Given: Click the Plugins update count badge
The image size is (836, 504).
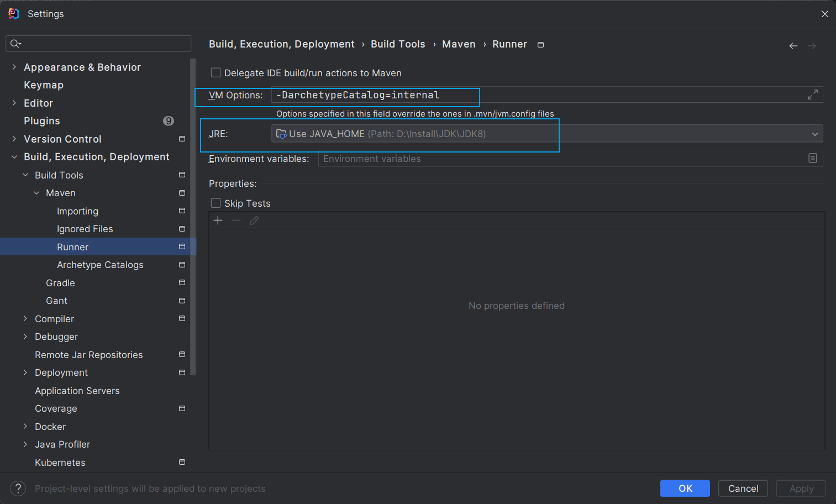Looking at the screenshot, I should (x=169, y=120).
